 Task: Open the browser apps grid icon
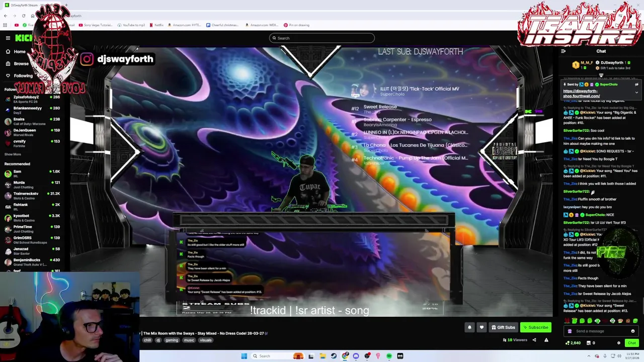pyautogui.click(x=6, y=25)
